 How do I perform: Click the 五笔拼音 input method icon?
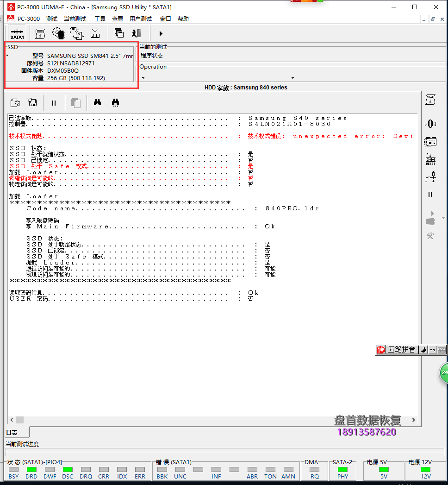click(x=381, y=350)
